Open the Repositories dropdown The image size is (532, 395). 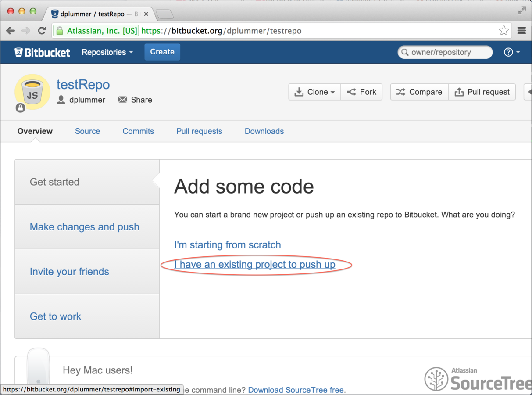tap(107, 52)
